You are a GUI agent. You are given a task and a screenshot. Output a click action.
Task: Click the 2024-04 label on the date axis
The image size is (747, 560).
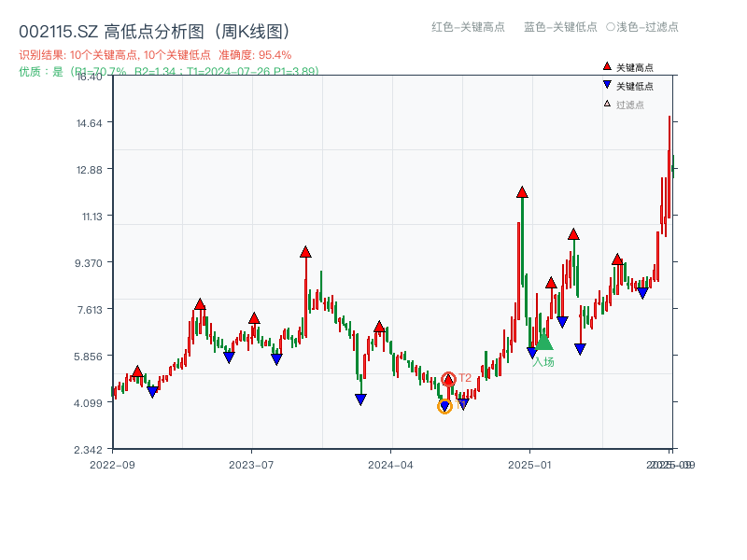[393, 462]
